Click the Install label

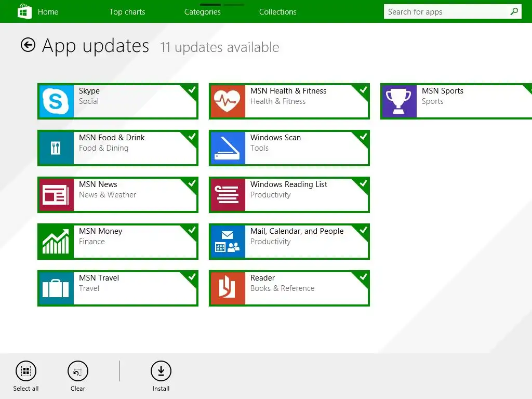point(161,389)
